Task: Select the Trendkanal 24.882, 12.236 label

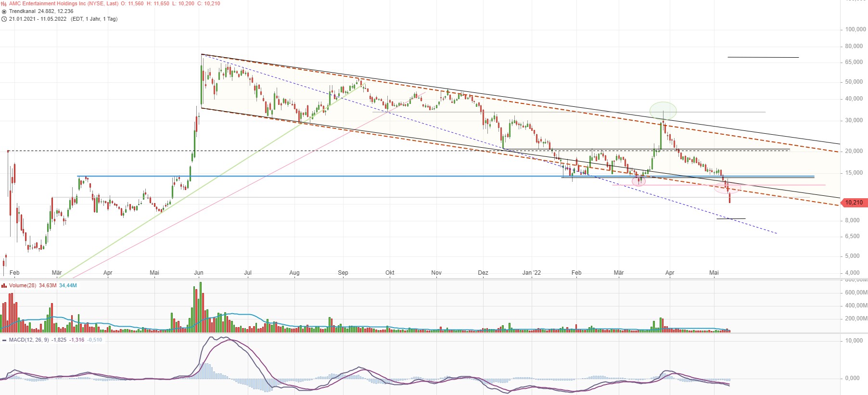Action: point(41,11)
